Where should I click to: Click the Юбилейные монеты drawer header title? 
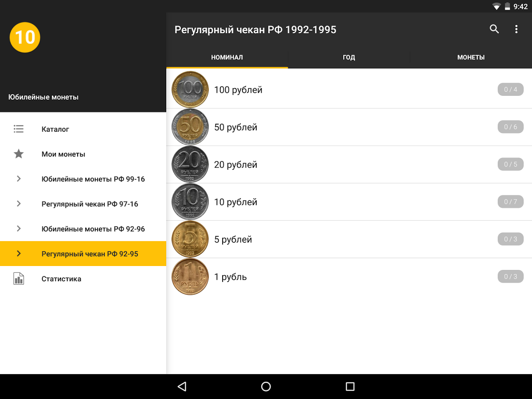pos(43,97)
